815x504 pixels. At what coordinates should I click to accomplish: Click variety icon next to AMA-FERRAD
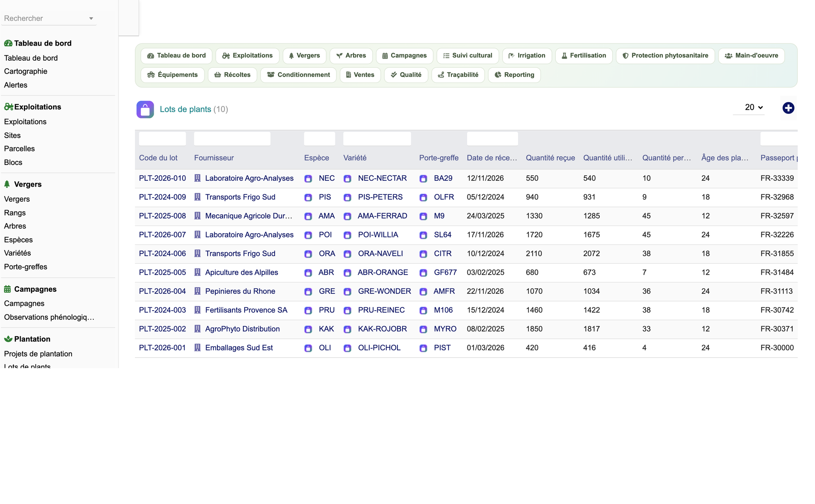point(347,216)
